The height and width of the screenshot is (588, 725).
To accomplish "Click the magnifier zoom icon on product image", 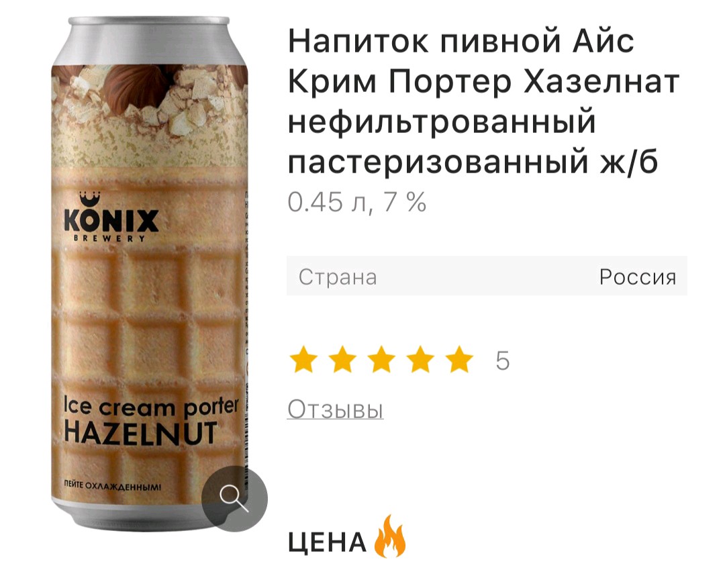I will [235, 499].
